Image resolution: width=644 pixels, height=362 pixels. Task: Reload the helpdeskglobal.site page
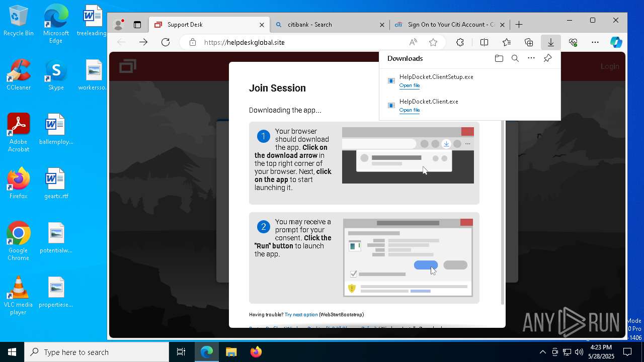(x=166, y=42)
